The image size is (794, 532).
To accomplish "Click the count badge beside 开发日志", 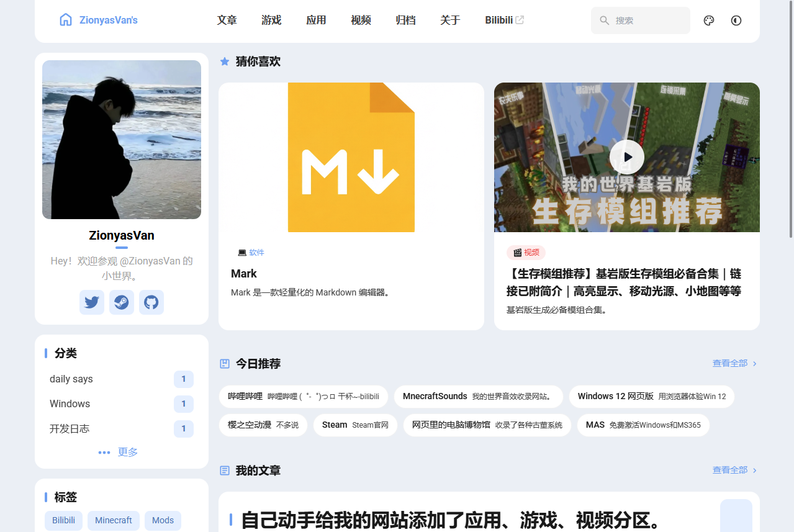I will (x=184, y=429).
